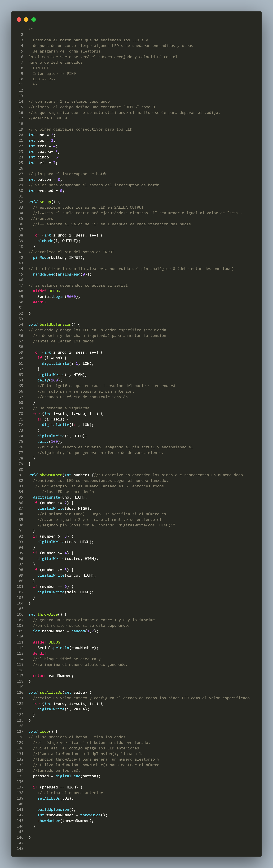
Task: Click the "if (number == 6) {" condition
Action: click(x=53, y=587)
